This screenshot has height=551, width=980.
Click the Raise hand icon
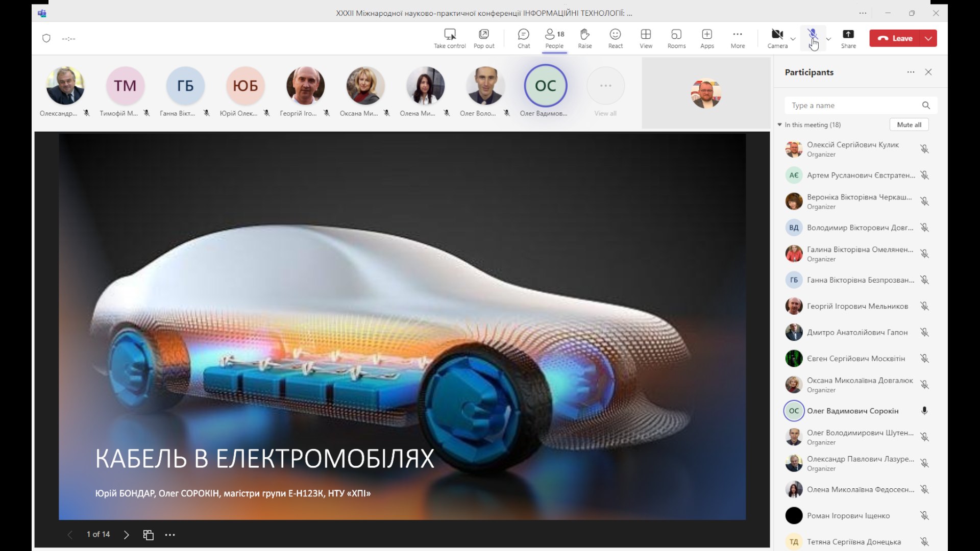click(x=584, y=35)
